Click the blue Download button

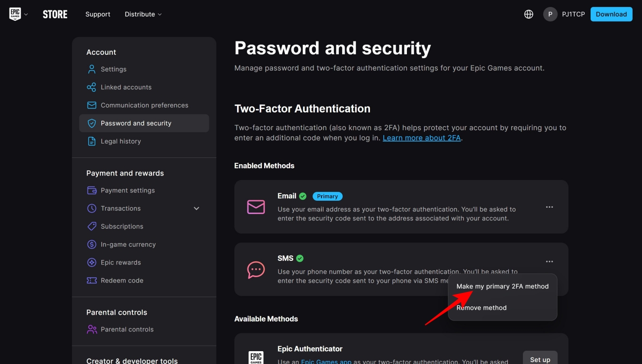(x=611, y=14)
